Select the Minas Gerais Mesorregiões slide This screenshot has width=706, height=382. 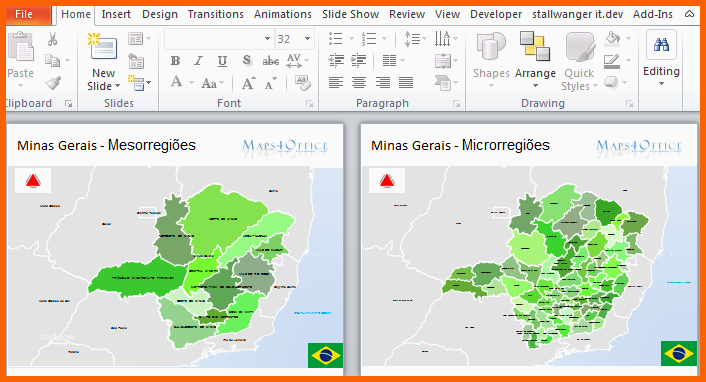pos(175,250)
